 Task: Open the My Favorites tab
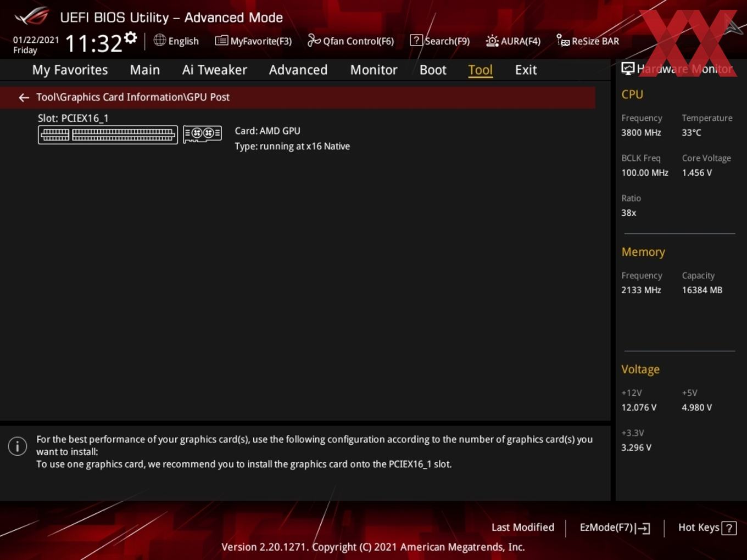point(70,70)
